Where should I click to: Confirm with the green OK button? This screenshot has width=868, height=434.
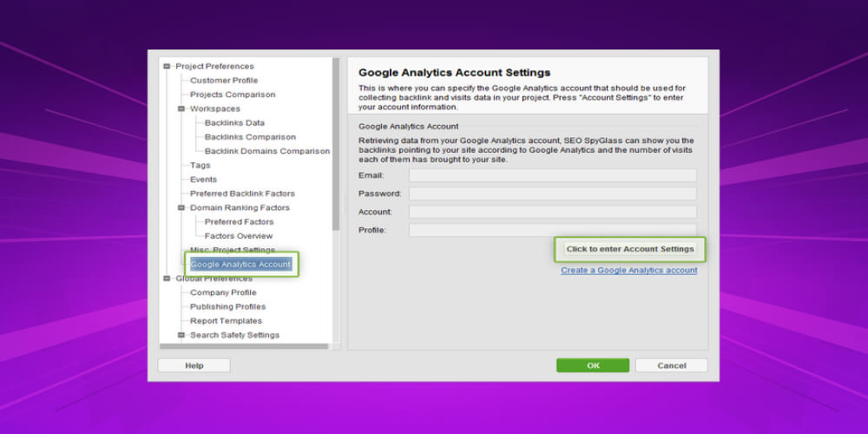(593, 365)
